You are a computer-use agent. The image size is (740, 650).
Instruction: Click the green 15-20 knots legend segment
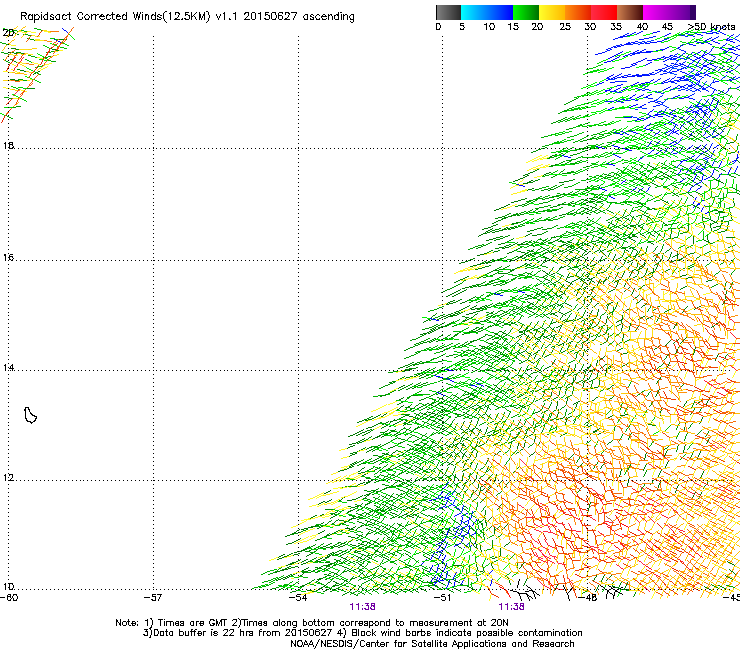pyautogui.click(x=526, y=12)
